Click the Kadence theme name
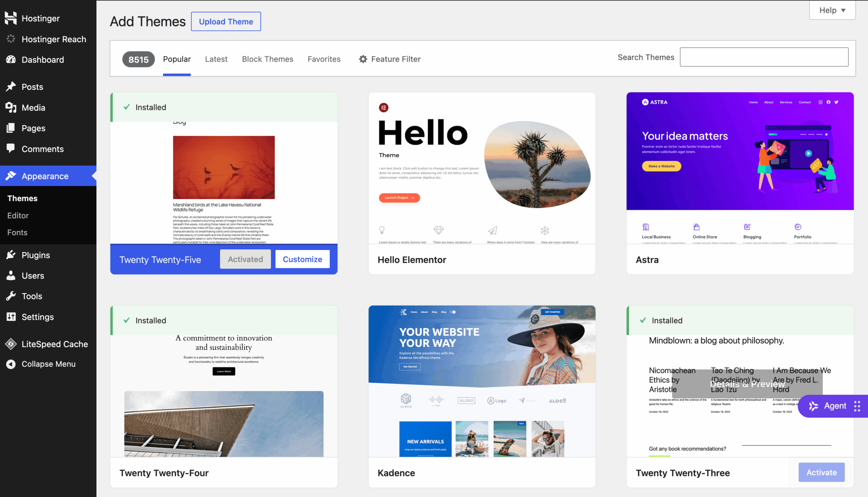The height and width of the screenshot is (497, 868). [x=396, y=473]
